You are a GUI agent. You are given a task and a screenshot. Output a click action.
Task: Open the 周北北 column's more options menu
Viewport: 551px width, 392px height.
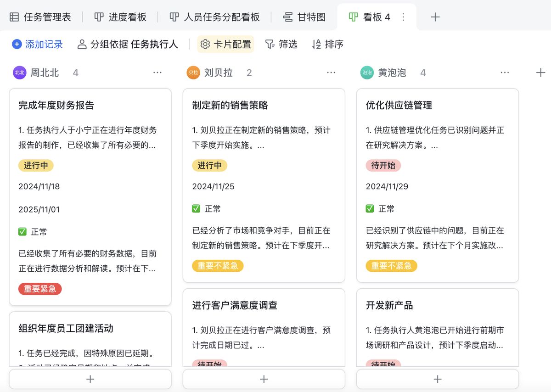coord(157,73)
